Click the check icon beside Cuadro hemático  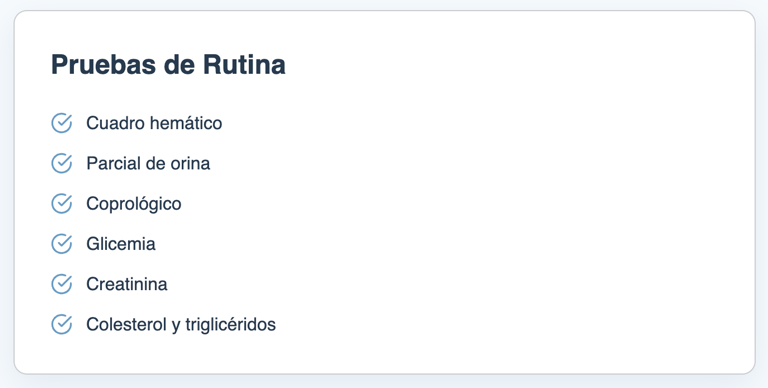pyautogui.click(x=62, y=123)
